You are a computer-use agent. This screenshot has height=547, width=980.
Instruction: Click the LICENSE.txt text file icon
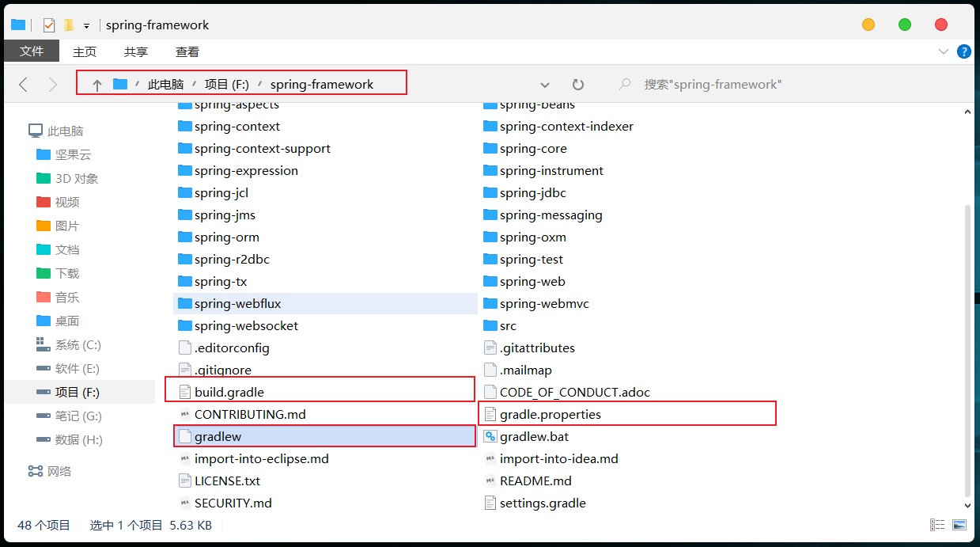[185, 481]
